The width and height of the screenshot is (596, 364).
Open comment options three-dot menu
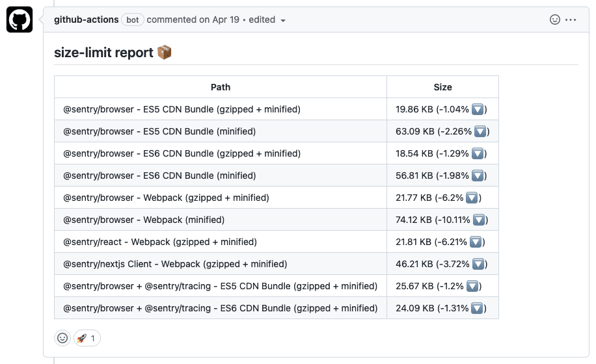571,19
